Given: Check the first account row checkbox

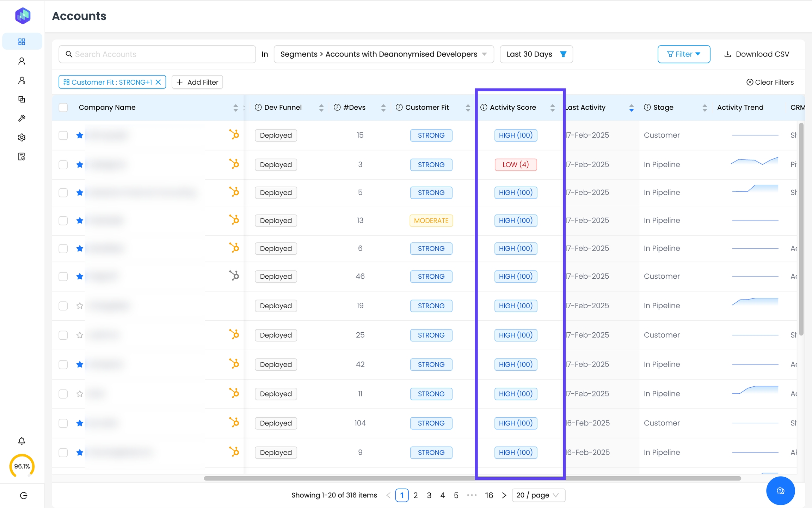Looking at the screenshot, I should tap(63, 135).
